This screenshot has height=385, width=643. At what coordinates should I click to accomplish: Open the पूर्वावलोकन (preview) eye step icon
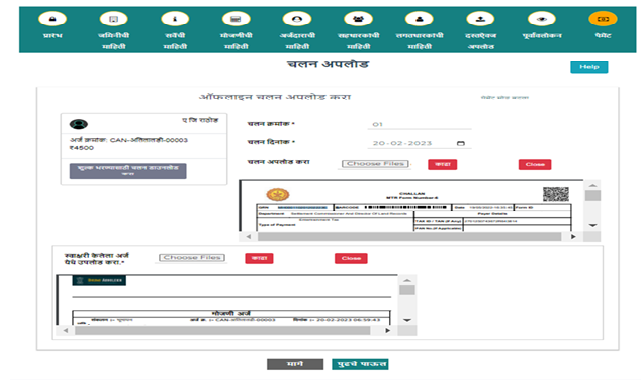(542, 19)
